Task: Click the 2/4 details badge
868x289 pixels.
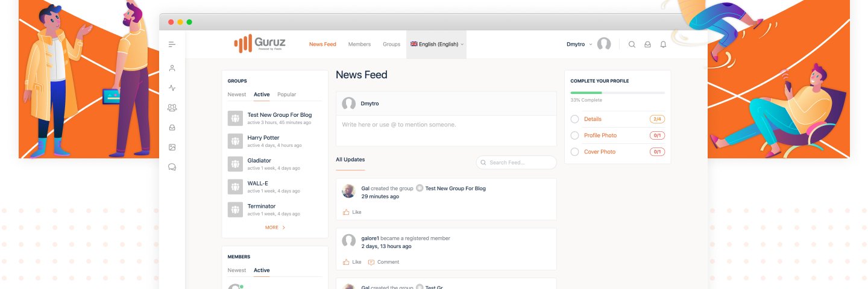Action: pos(657,119)
